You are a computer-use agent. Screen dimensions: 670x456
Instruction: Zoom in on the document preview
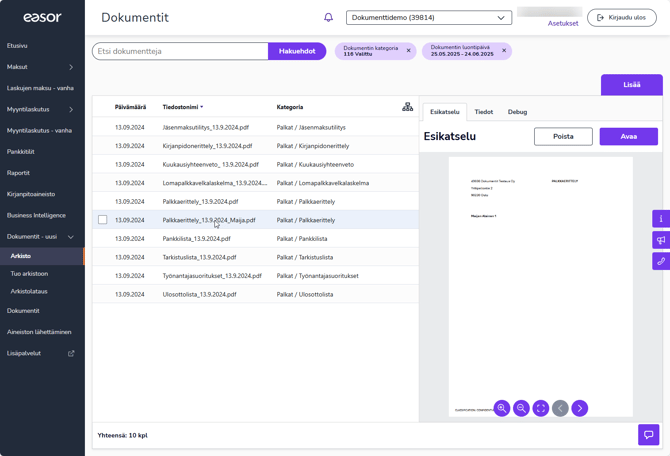tap(502, 408)
